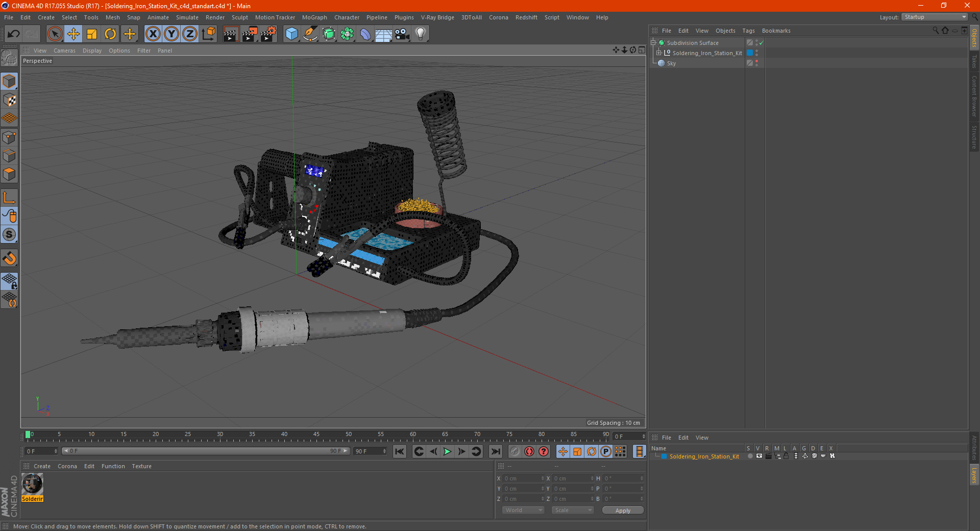
Task: Toggle the Y axis lock
Action: pos(171,34)
